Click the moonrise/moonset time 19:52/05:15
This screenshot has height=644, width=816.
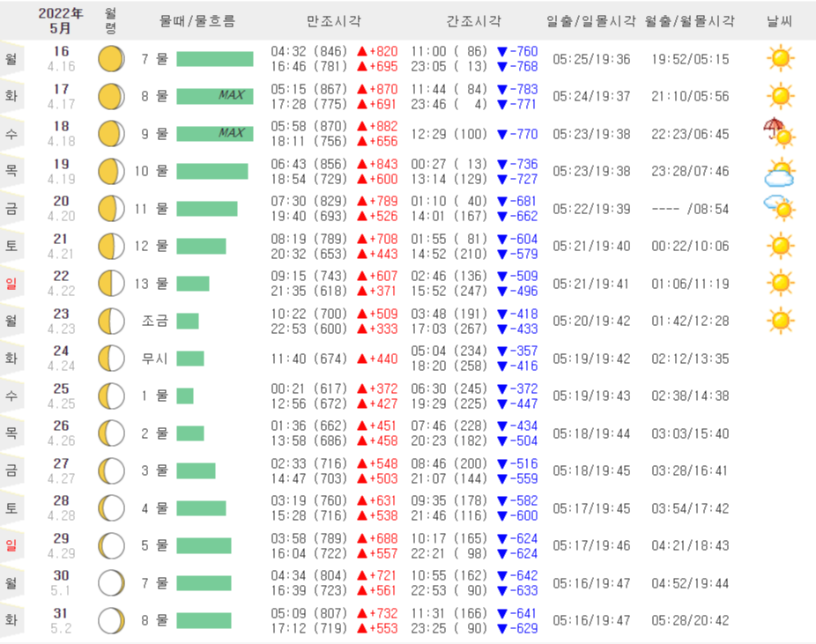coord(690,59)
